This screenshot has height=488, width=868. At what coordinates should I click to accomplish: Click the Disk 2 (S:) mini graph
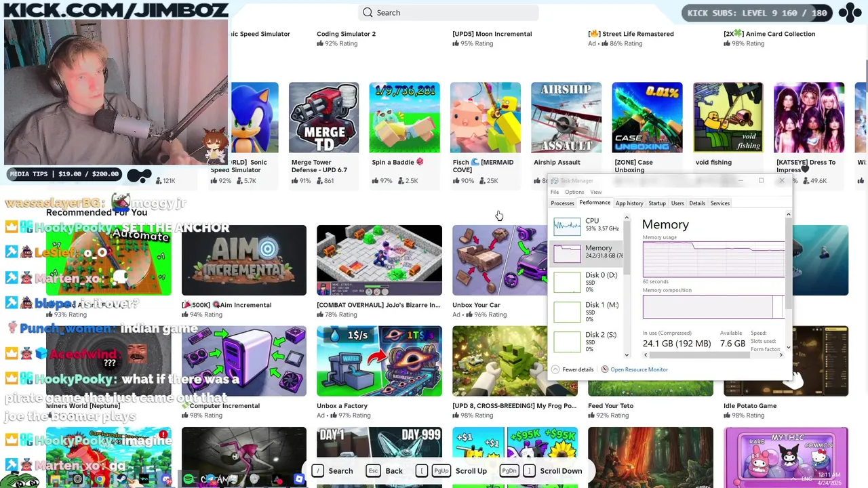567,342
